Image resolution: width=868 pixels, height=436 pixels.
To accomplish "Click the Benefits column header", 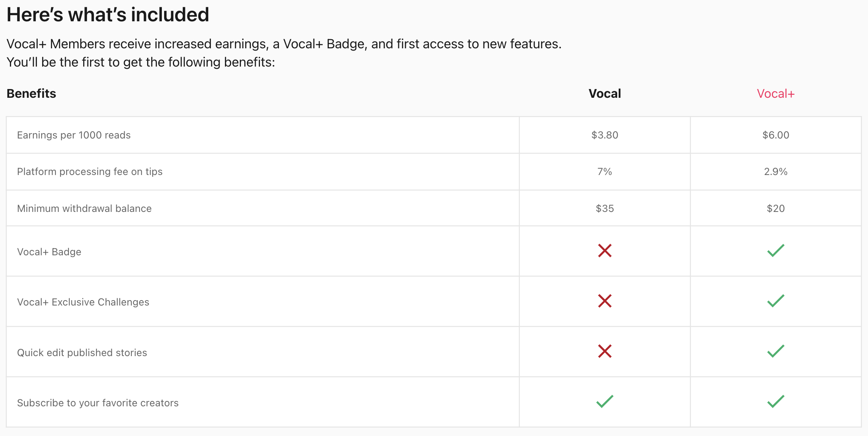I will (32, 94).
